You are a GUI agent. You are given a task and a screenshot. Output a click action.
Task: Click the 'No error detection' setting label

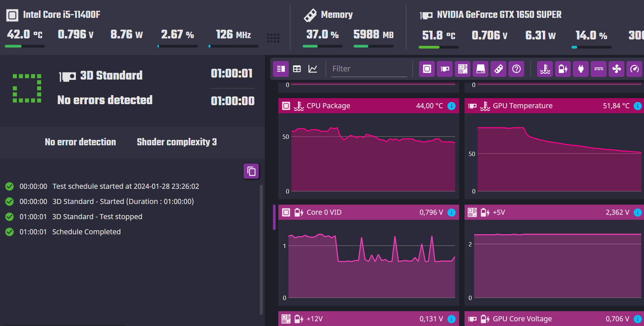[80, 142]
